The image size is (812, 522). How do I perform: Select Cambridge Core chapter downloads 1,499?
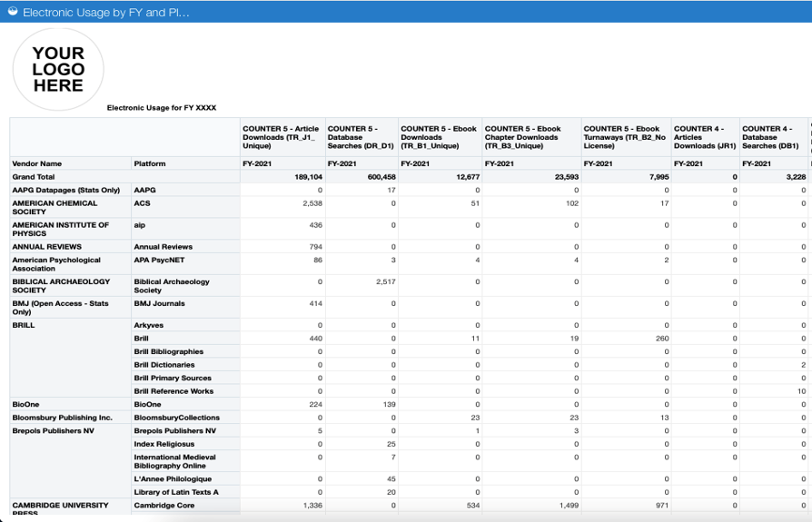(x=569, y=506)
